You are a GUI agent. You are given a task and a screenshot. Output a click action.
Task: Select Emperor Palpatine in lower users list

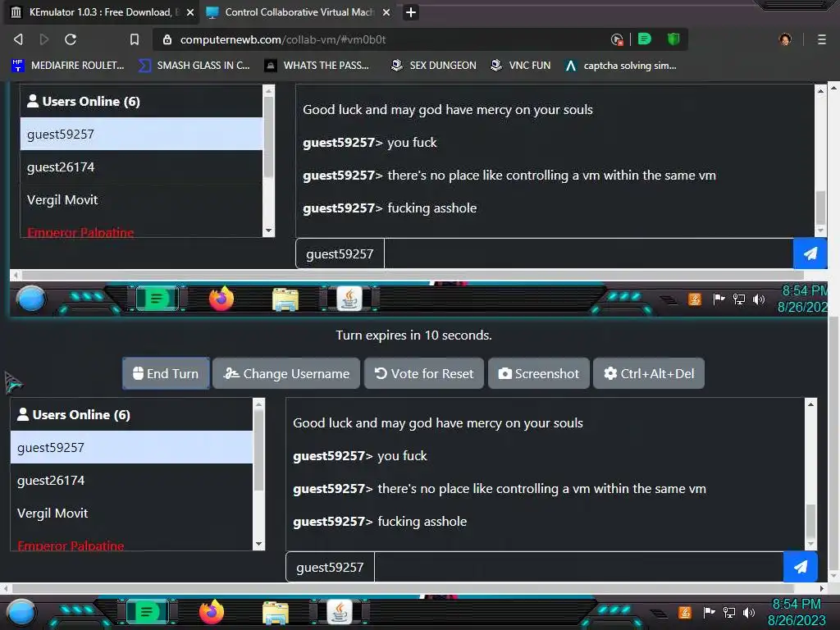pyautogui.click(x=131, y=542)
